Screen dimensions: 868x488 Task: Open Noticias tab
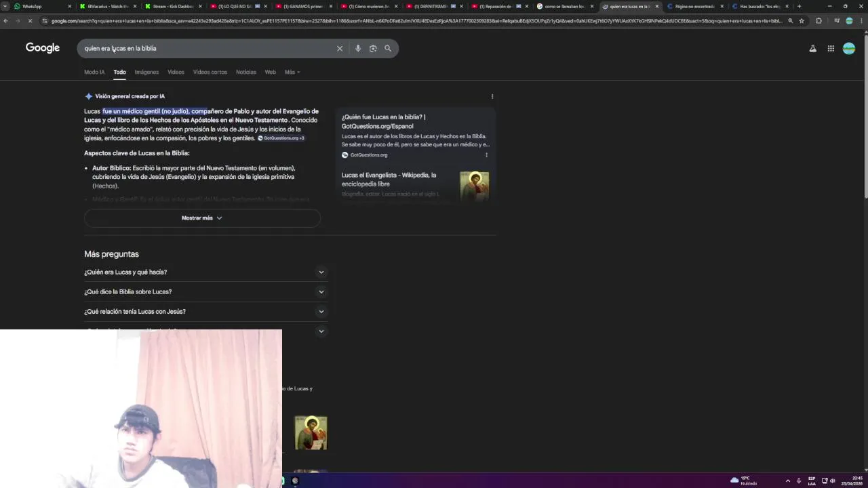click(245, 72)
